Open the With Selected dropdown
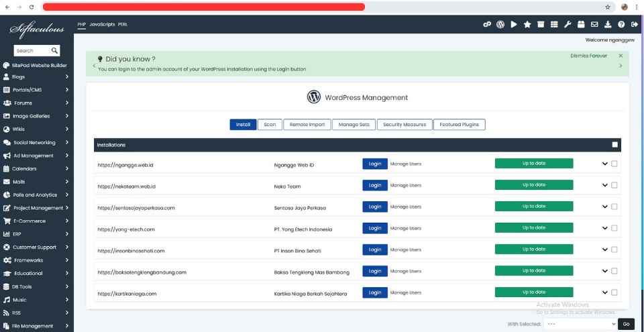 pyautogui.click(x=580, y=324)
